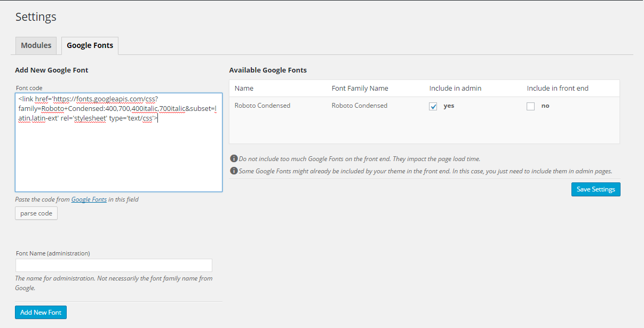Click the Font Family Name column header
The width and height of the screenshot is (644, 328).
(x=360, y=88)
